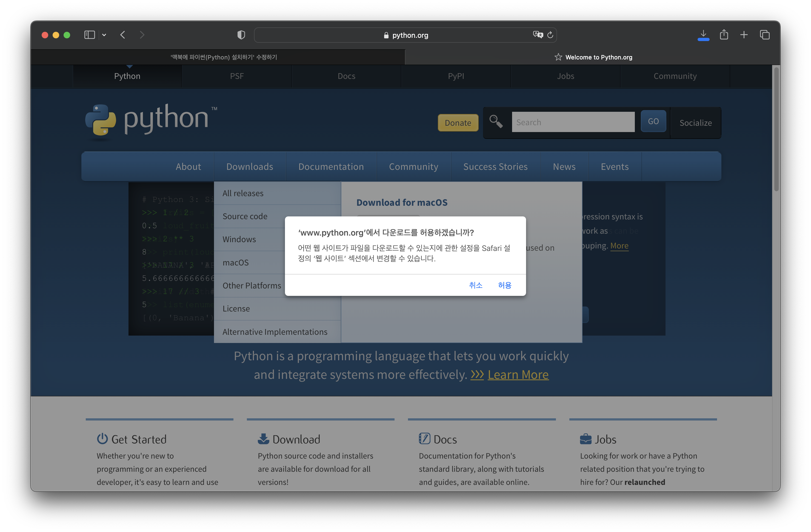Switch to the Korean blog editing tab
This screenshot has height=532, width=811.
(x=224, y=57)
